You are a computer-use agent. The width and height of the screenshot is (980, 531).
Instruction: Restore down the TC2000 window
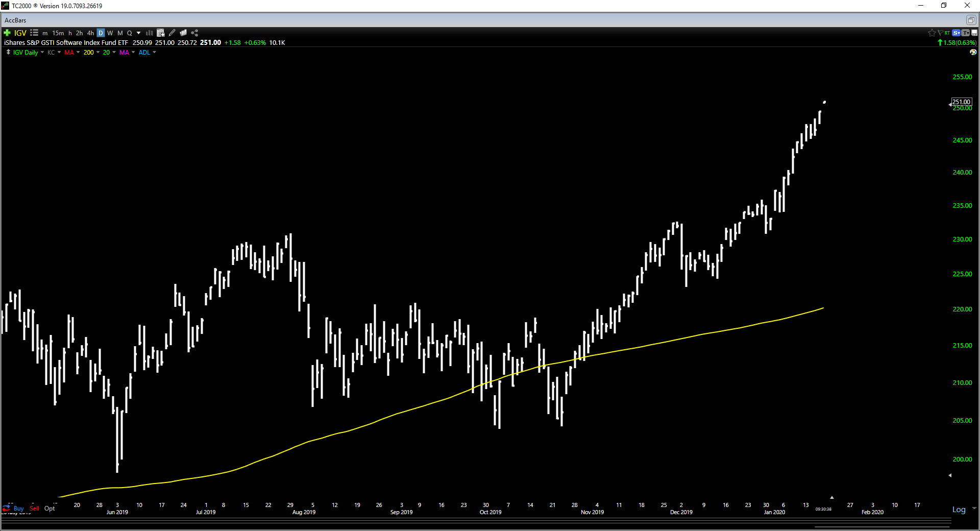944,6
